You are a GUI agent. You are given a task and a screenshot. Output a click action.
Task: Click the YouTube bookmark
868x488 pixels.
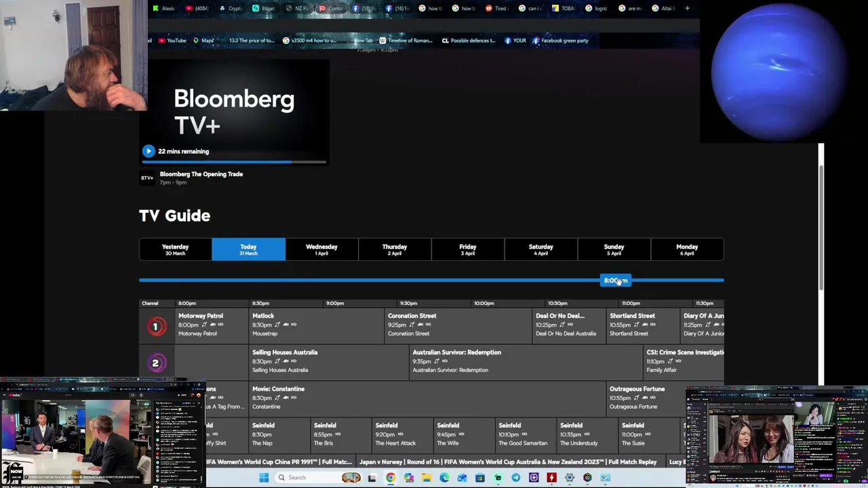tap(172, 41)
